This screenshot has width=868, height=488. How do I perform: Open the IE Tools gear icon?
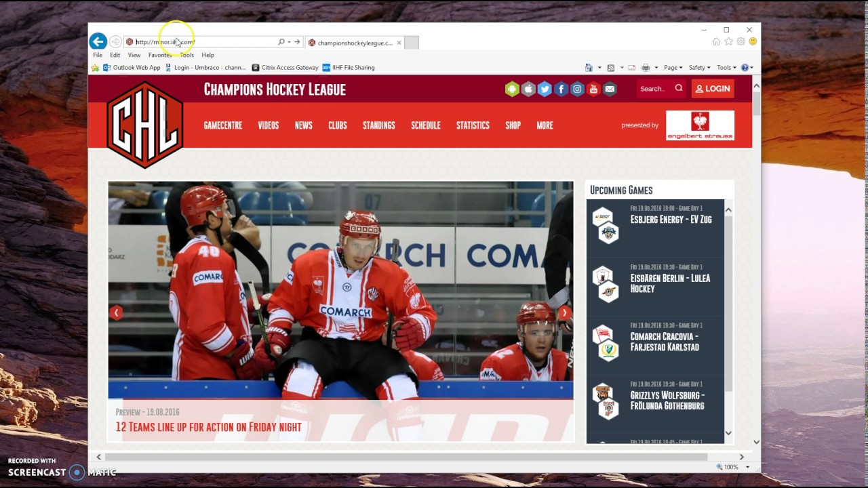pyautogui.click(x=741, y=42)
